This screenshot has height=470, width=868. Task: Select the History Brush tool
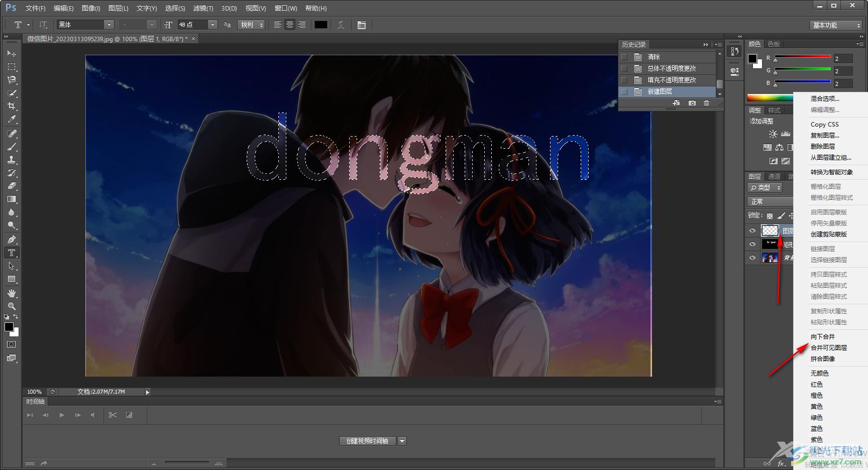[12, 173]
